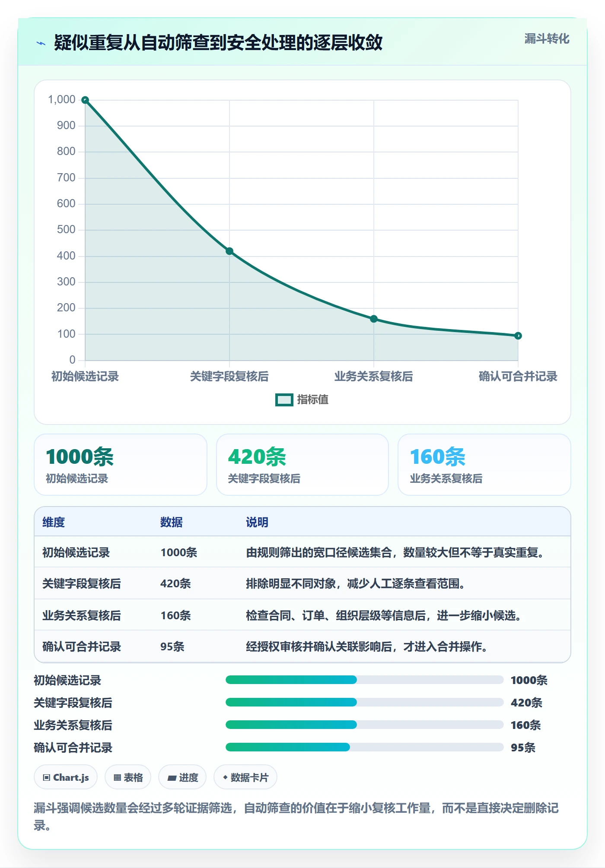Click the 说明 column header

(257, 523)
